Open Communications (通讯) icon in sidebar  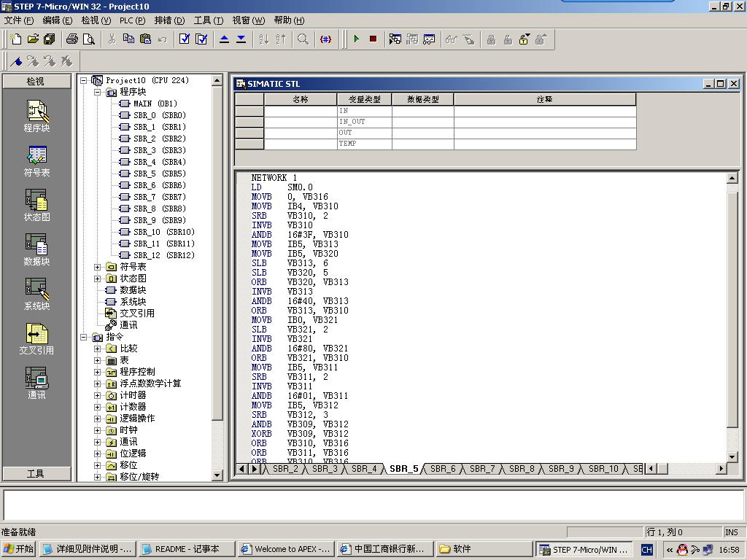(x=36, y=384)
